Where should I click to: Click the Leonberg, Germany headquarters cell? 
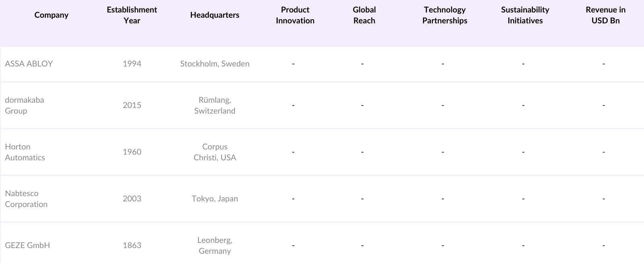point(215,245)
